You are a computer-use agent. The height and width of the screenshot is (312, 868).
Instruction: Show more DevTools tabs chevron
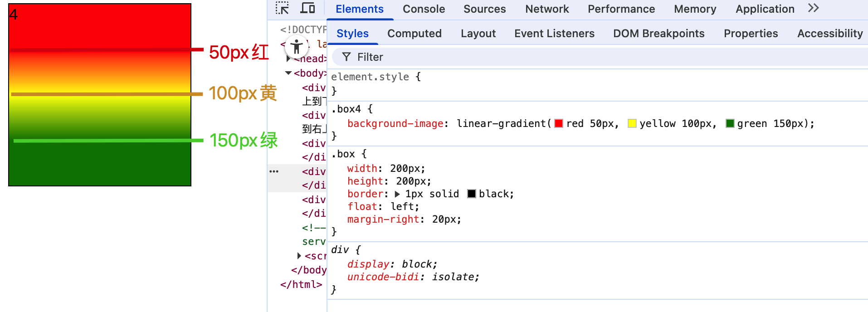pyautogui.click(x=813, y=9)
